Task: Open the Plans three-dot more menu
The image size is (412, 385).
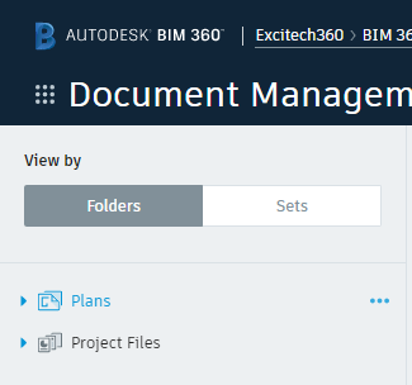Action: point(379,301)
